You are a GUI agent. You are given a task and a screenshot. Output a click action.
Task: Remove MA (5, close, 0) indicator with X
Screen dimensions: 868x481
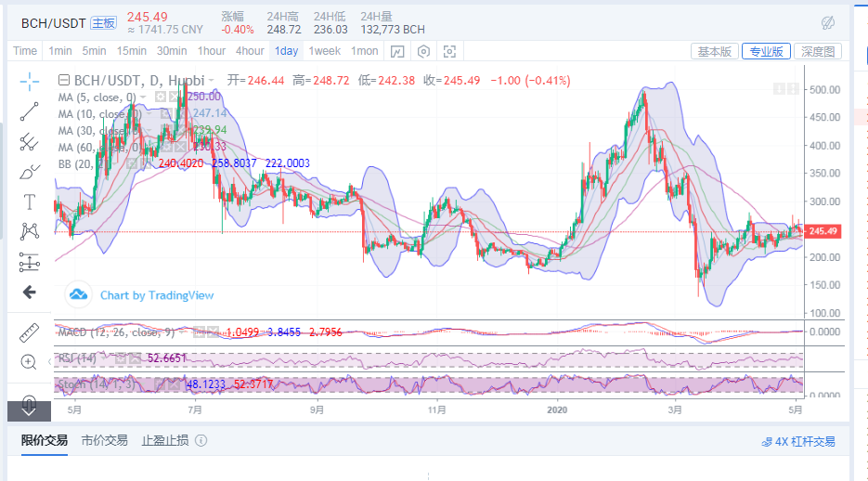coord(175,97)
